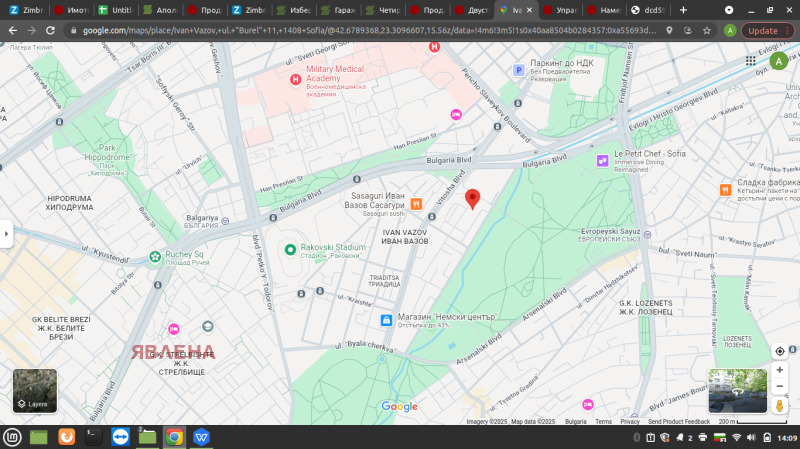Click the Ruchey Sq park icon
This screenshot has height=449, width=800.
(x=155, y=257)
